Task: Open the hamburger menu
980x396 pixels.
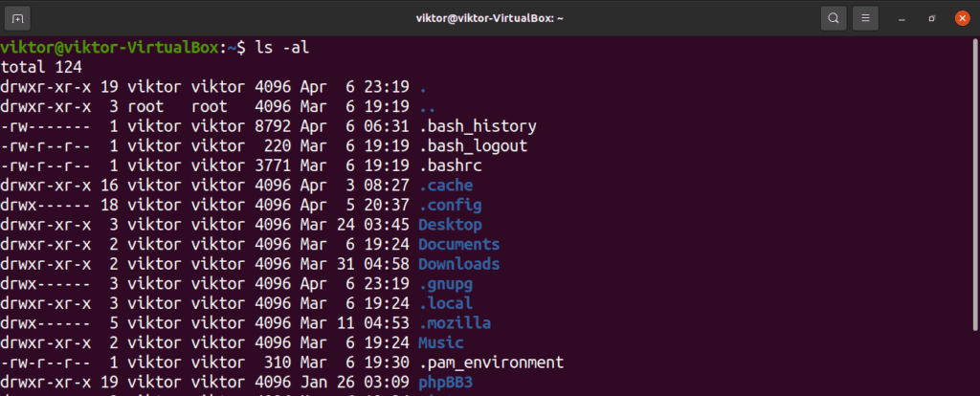Action: (865, 18)
